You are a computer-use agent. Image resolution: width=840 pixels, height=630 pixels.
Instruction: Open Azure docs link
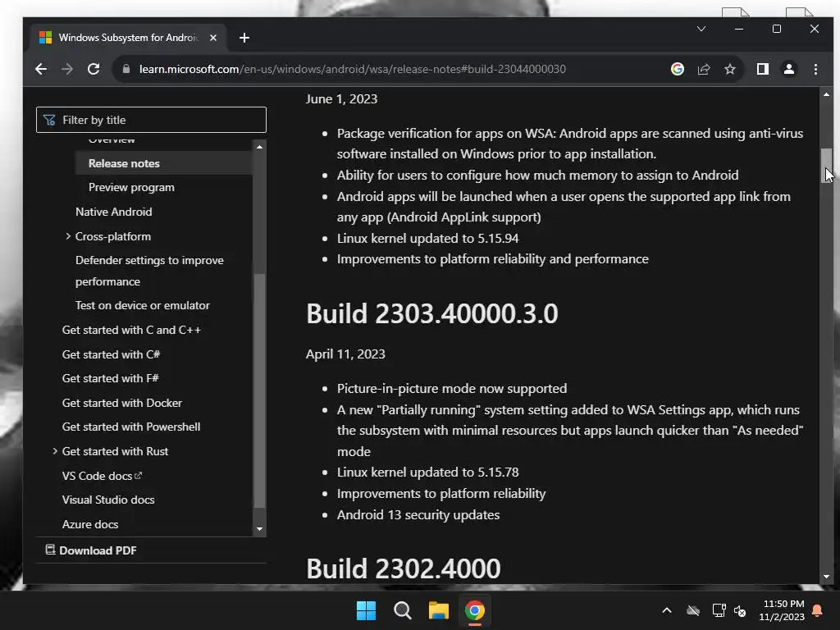(x=90, y=524)
